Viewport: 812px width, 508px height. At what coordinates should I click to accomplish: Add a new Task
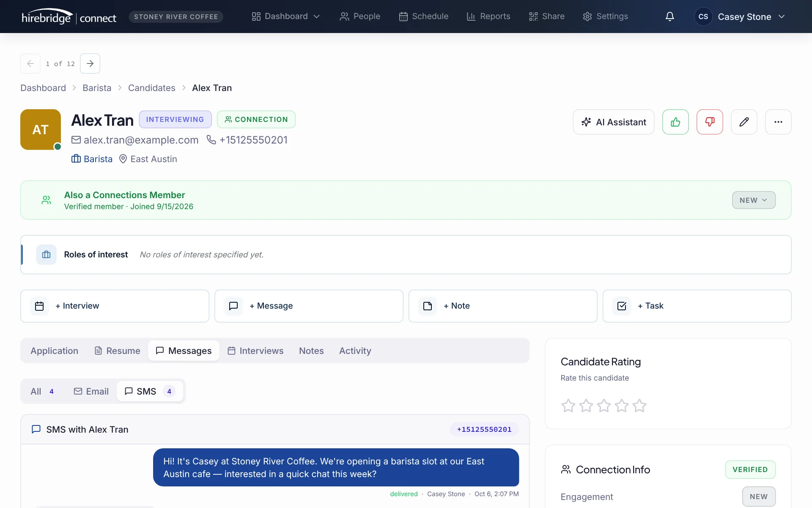click(x=697, y=306)
